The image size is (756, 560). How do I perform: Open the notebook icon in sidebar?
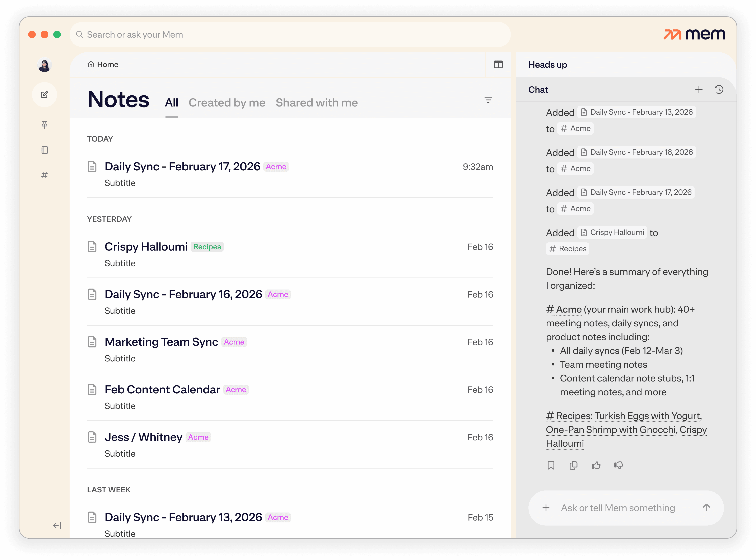(x=45, y=150)
